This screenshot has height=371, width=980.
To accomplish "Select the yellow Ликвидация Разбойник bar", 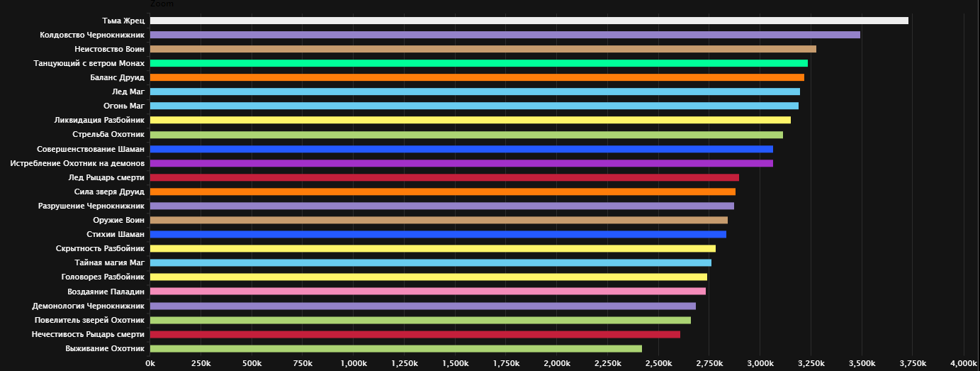I will 471,120.
